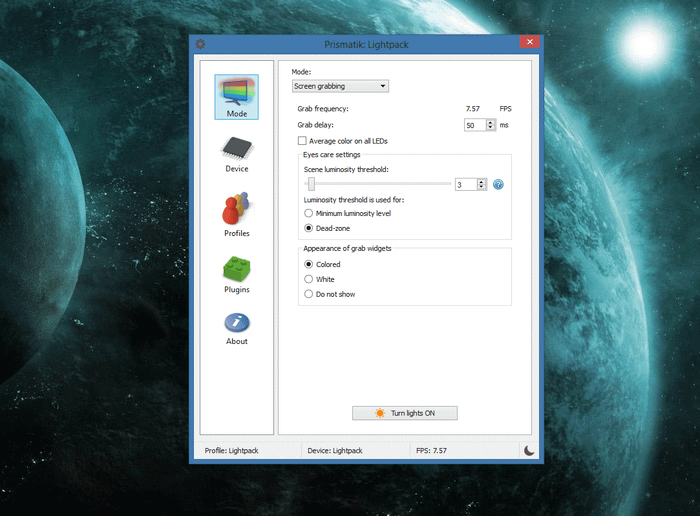700x516 pixels.
Task: Close the Prismatik Lightpack window
Action: click(x=530, y=42)
